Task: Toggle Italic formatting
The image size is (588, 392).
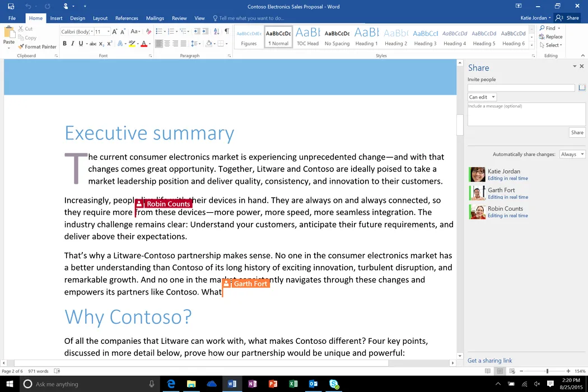Action: click(x=73, y=44)
